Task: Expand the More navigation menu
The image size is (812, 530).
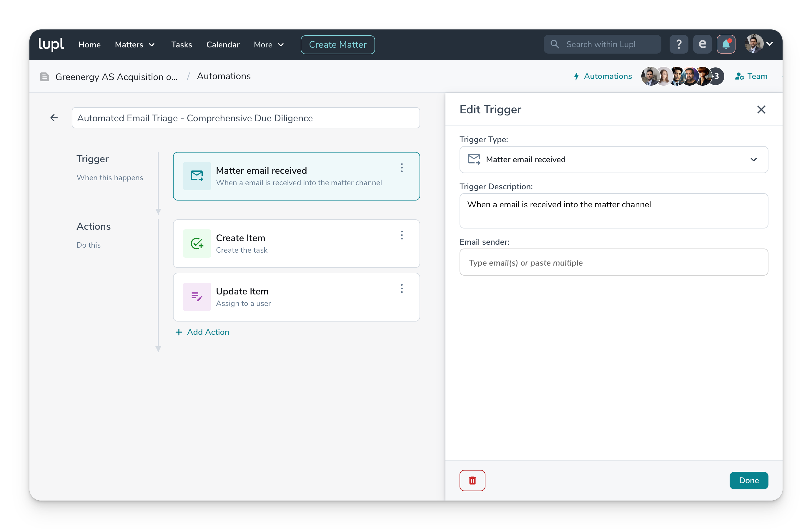Action: pos(269,45)
